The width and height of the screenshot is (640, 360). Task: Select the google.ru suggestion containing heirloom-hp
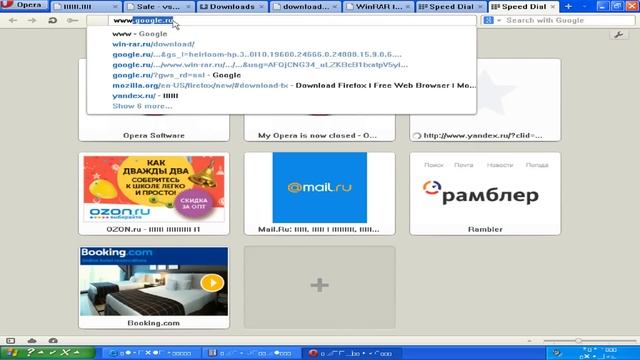click(282, 54)
